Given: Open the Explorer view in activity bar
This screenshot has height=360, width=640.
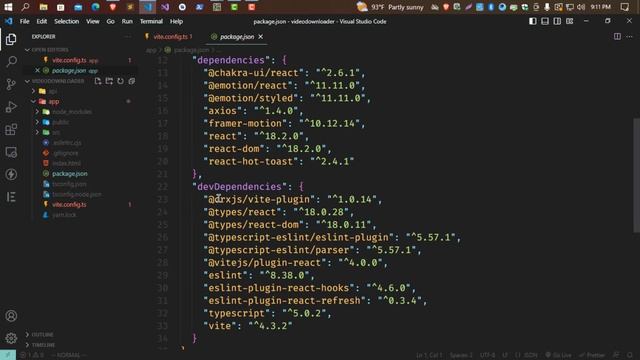Looking at the screenshot, I should tap(11, 39).
